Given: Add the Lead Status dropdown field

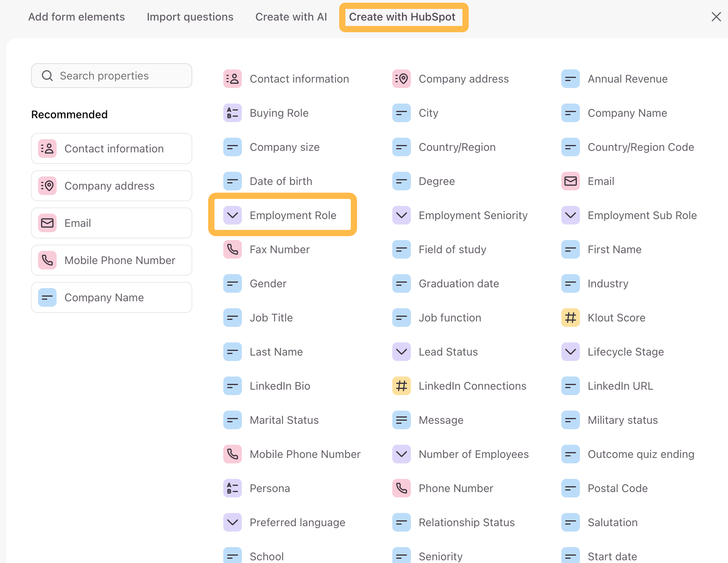Looking at the screenshot, I should click(x=448, y=352).
